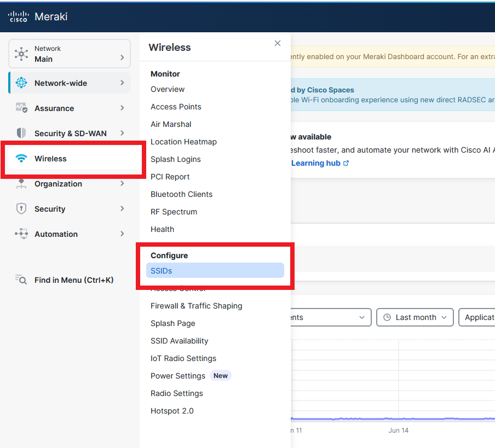Click the Wireless panel heading
This screenshot has height=448, width=495.
170,47
